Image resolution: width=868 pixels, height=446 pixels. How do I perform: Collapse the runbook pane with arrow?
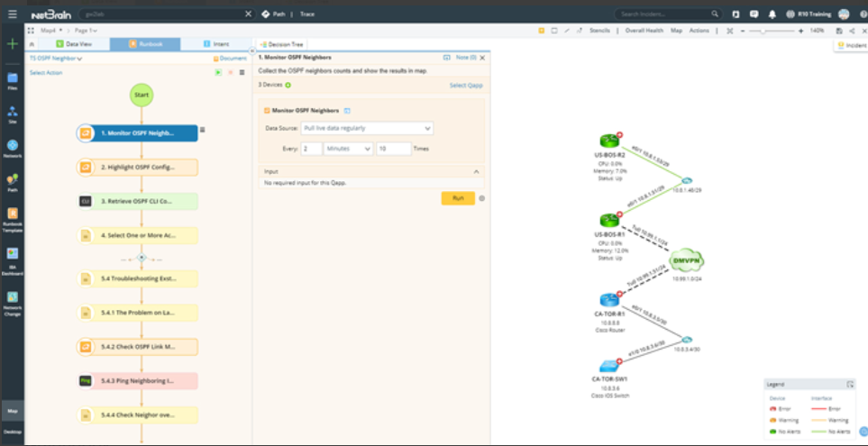(251, 51)
